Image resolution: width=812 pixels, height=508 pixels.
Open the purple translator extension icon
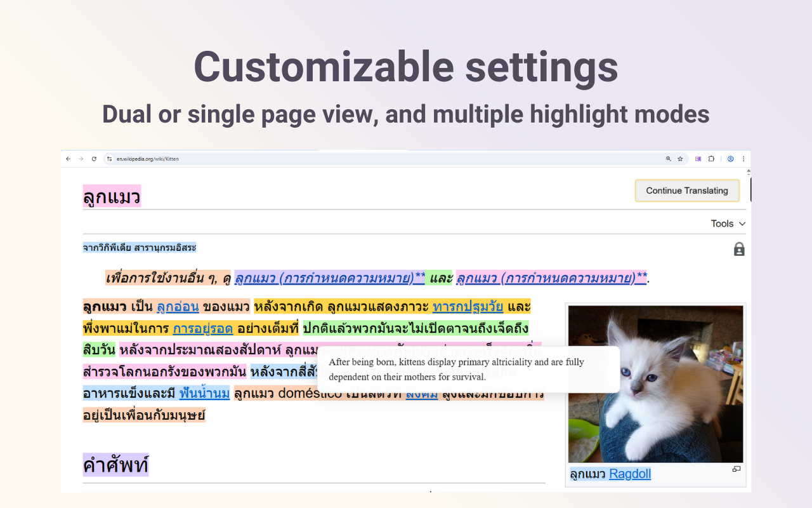coord(698,159)
